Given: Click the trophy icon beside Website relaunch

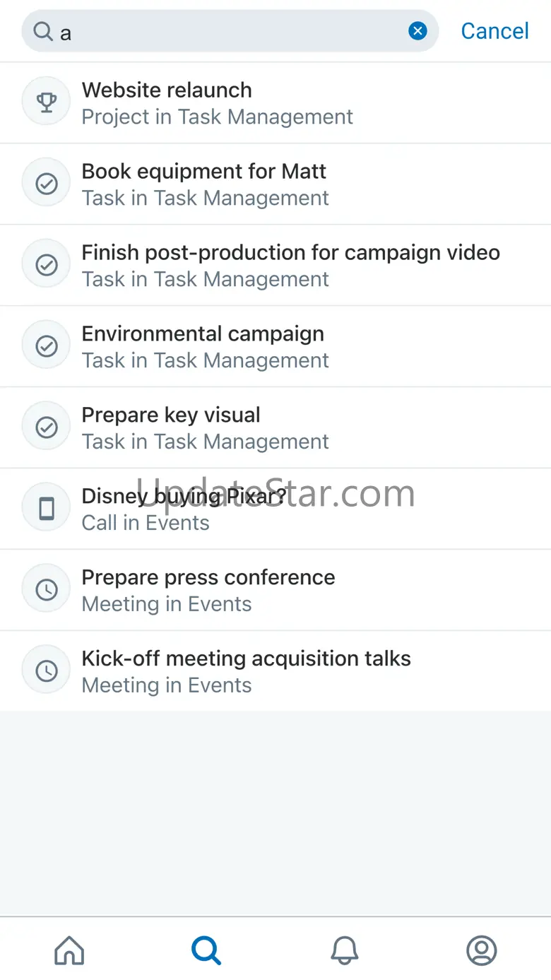Looking at the screenshot, I should [47, 102].
